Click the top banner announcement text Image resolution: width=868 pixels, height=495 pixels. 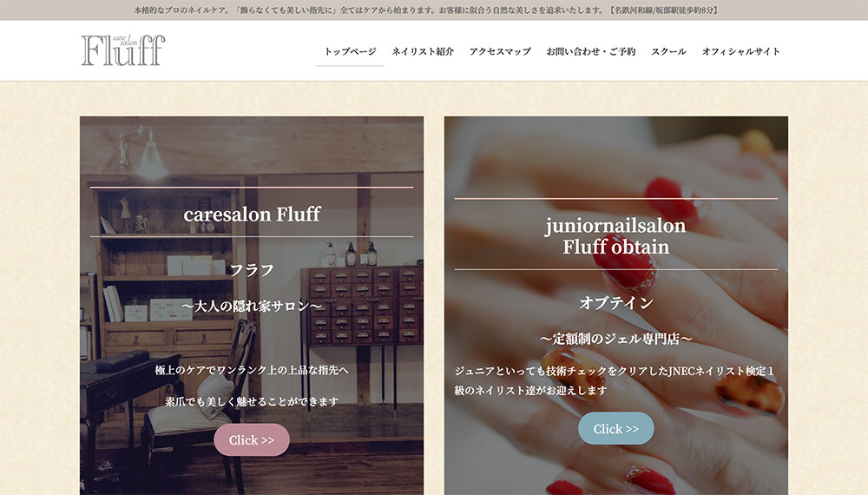coord(425,10)
